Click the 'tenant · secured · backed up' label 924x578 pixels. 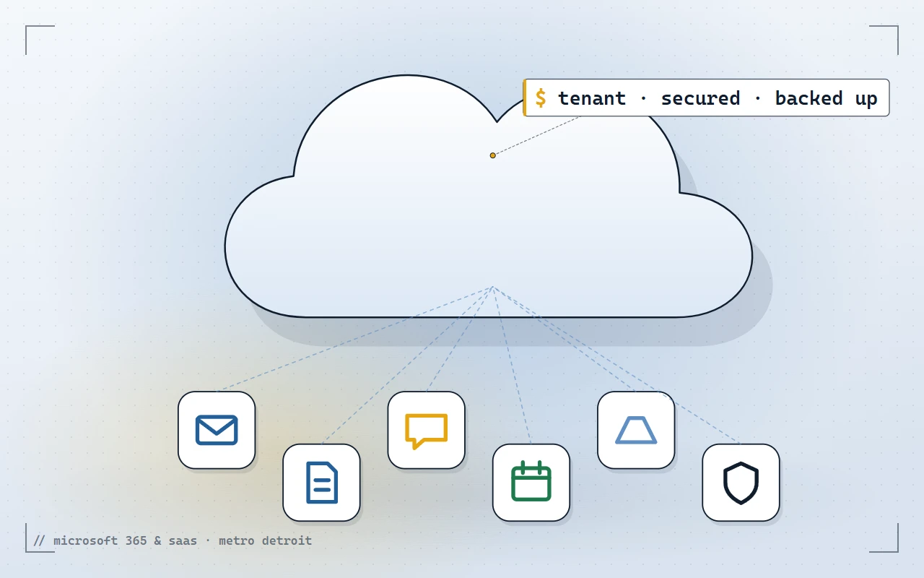pyautogui.click(x=707, y=98)
